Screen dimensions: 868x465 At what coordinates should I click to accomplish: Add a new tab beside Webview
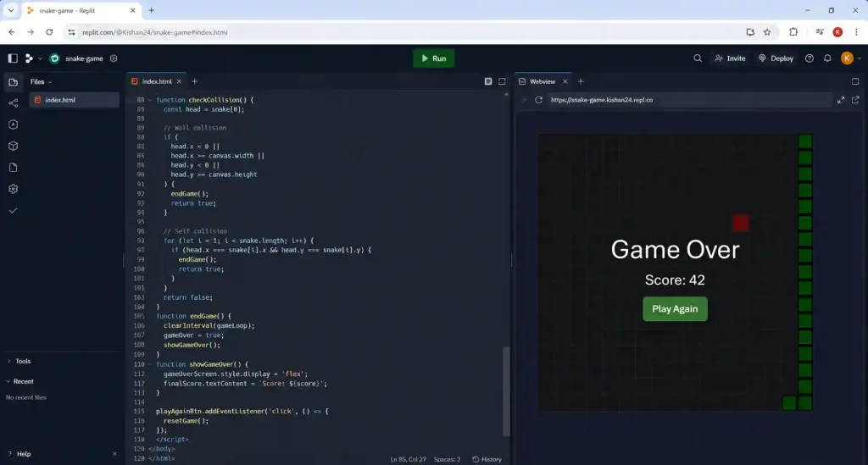pyautogui.click(x=581, y=81)
